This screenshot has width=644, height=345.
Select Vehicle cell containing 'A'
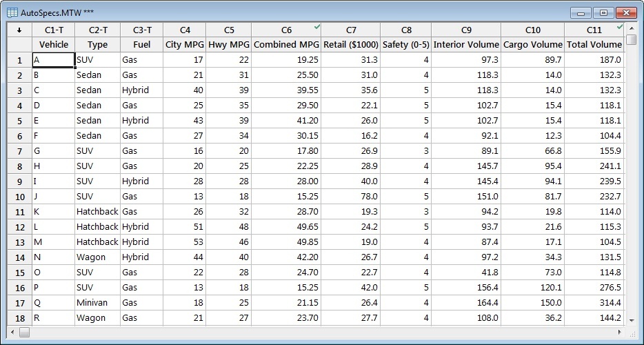tap(54, 60)
